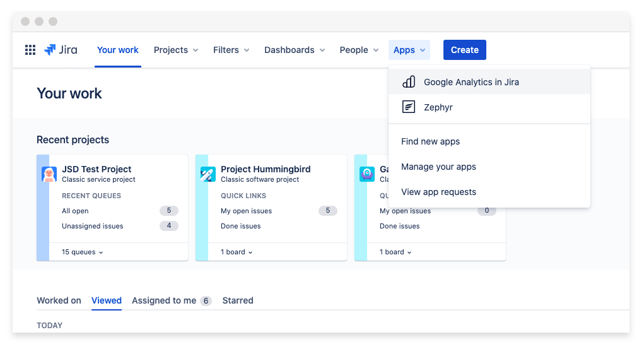644x349 pixels.
Task: Open the Filters dropdown
Action: click(x=231, y=50)
